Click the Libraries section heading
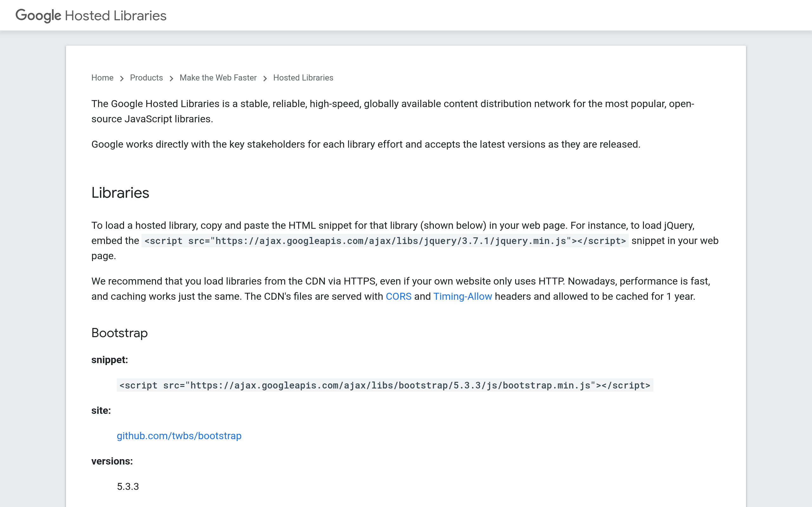This screenshot has height=507, width=812. tap(121, 192)
